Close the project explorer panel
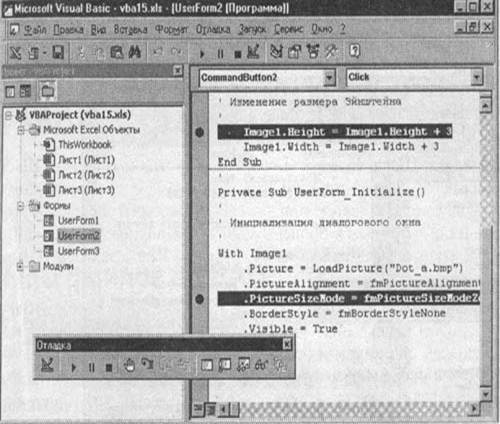The width and height of the screenshot is (500, 424). coord(178,71)
